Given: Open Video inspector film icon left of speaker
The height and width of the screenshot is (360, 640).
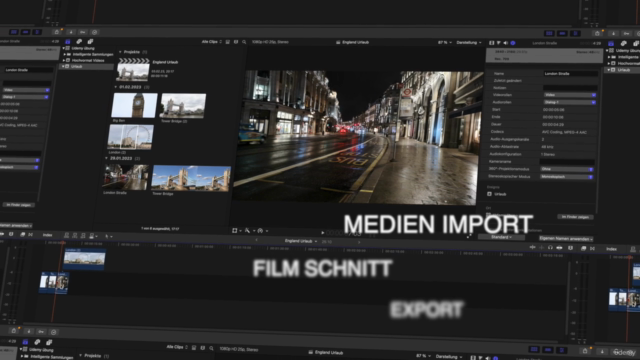Looking at the screenshot, I should pyautogui.click(x=491, y=43).
